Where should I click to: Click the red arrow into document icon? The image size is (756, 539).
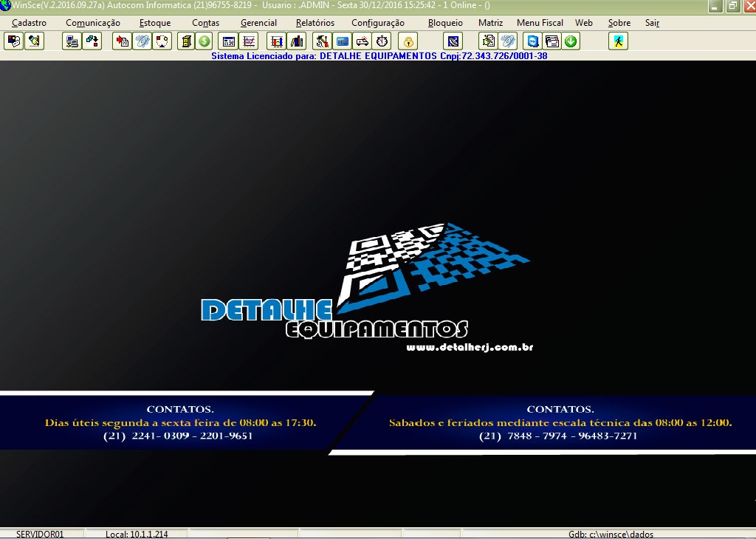[122, 41]
